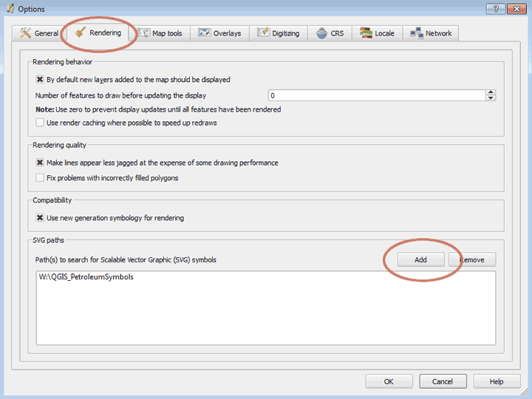Click the Locale tab flag icon

[366, 33]
